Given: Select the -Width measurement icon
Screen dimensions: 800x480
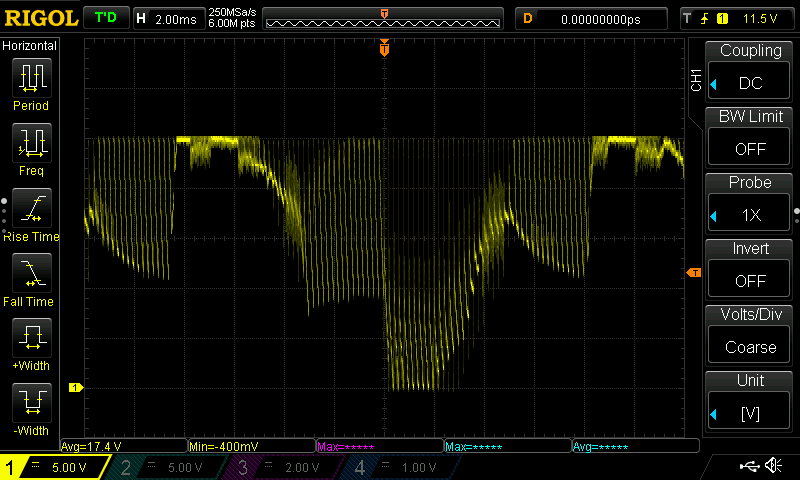Looking at the screenshot, I should 31,404.
